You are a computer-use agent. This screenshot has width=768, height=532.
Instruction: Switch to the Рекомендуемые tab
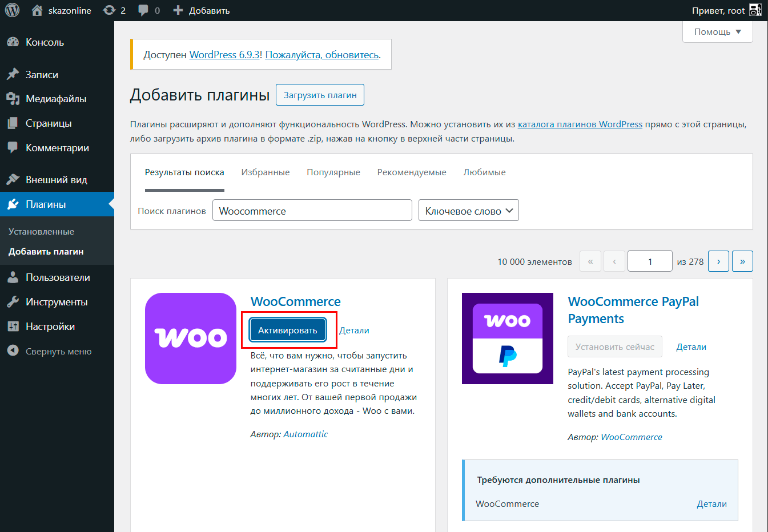point(411,172)
